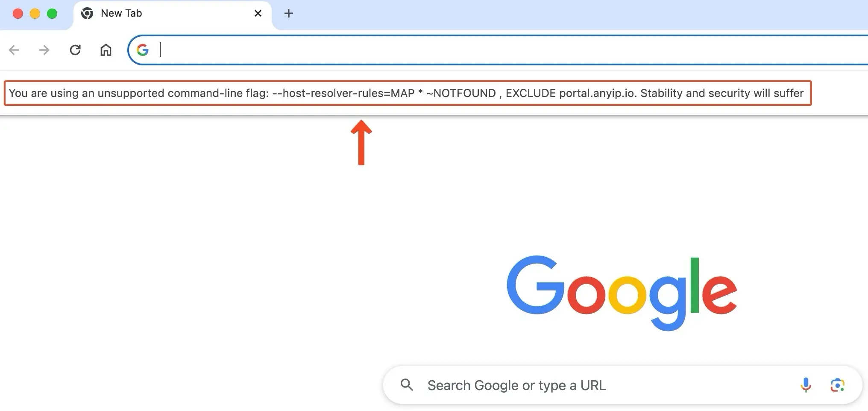Screen dimensions: 868x411
Task: Activate voice search via the microphone icon
Action: (x=806, y=385)
